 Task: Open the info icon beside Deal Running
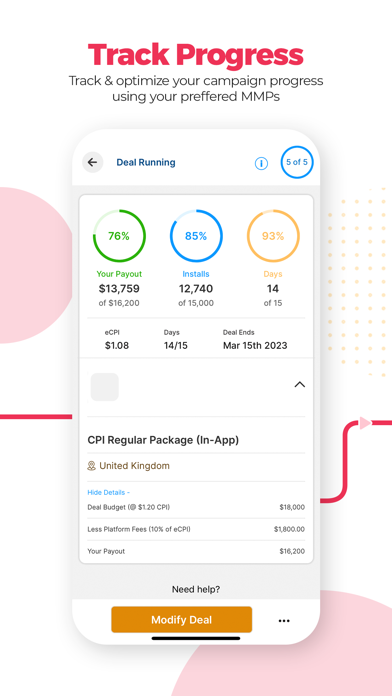tap(261, 163)
